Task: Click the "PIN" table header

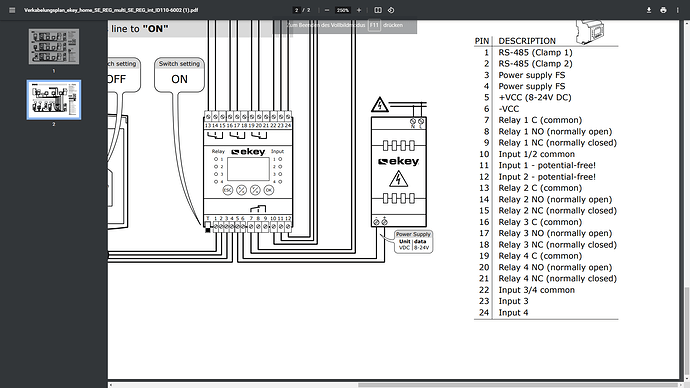Action: click(x=482, y=41)
